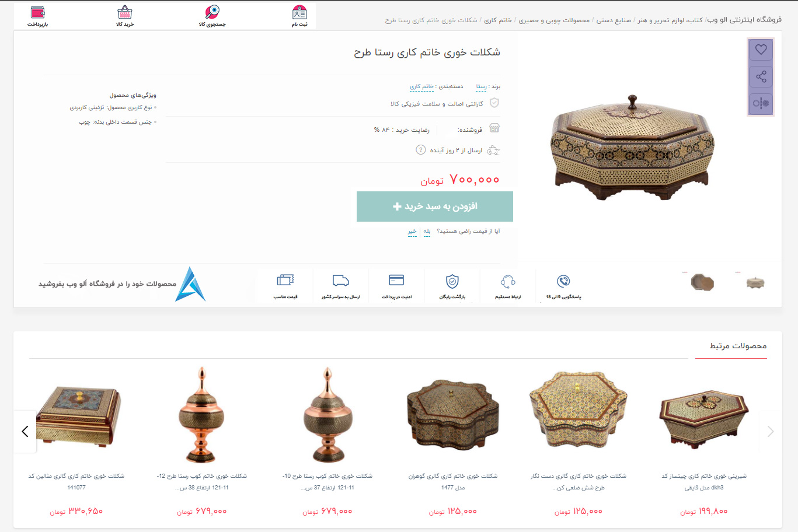The width and height of the screenshot is (798, 532).
Task: Click the question mark help icon next to shipping
Action: [x=420, y=150]
